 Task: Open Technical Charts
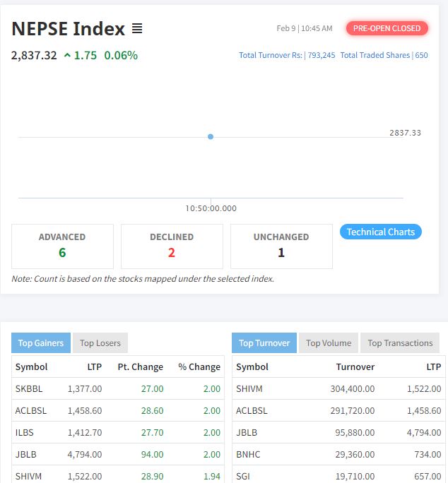[x=380, y=232]
